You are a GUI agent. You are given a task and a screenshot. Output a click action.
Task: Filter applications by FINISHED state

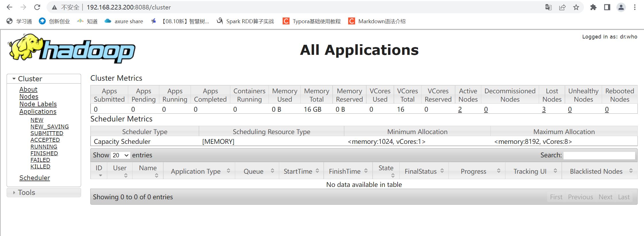tap(44, 153)
